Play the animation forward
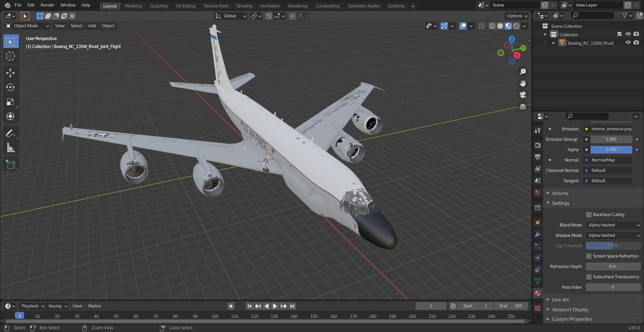 [x=275, y=306]
